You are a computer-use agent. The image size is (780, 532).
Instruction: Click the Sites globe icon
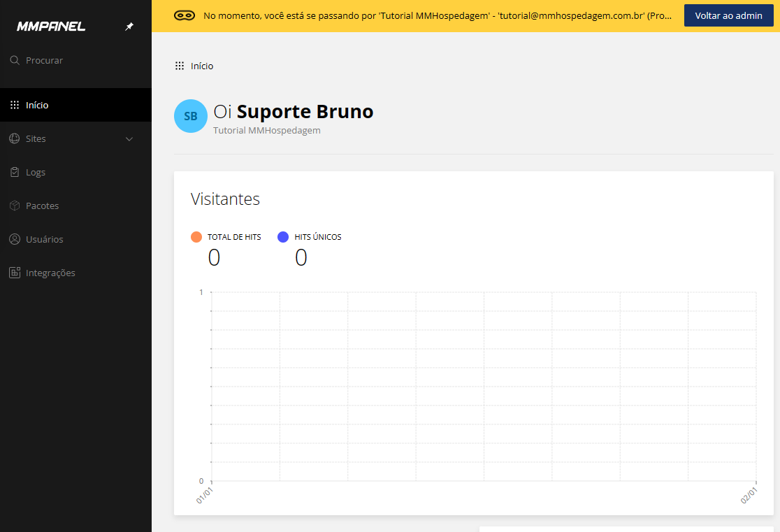coord(15,139)
